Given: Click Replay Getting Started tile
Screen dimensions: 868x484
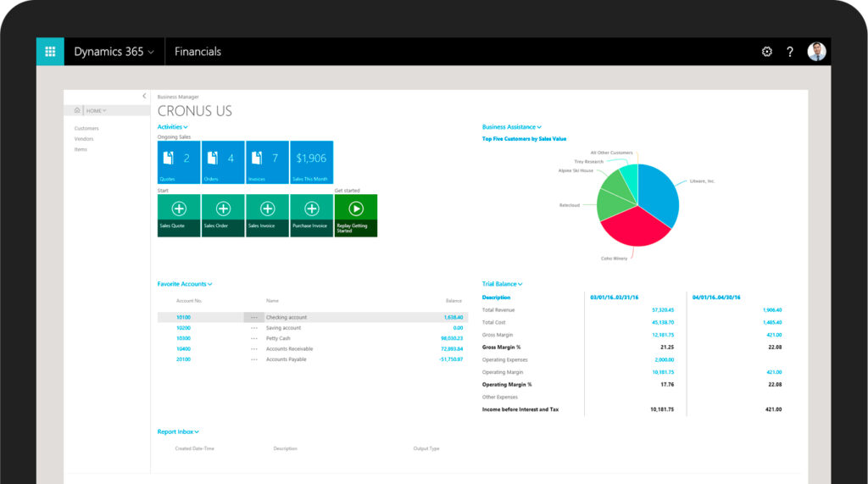Looking at the screenshot, I should [356, 215].
